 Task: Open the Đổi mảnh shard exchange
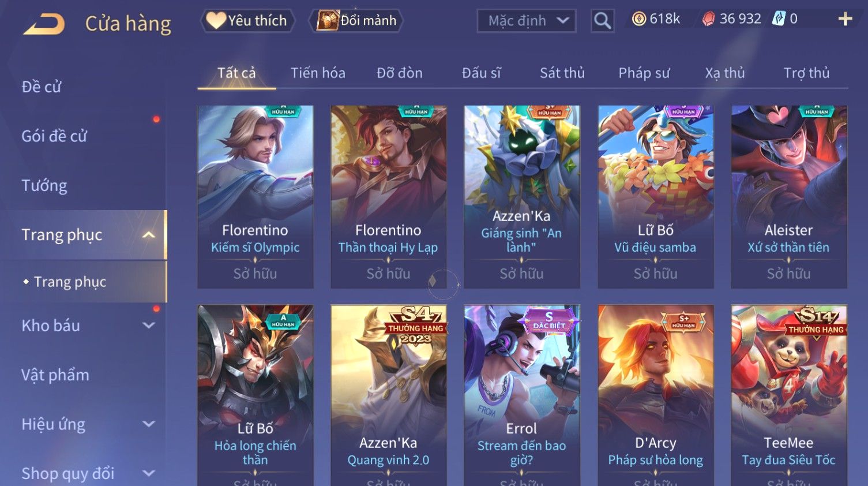pyautogui.click(x=356, y=21)
